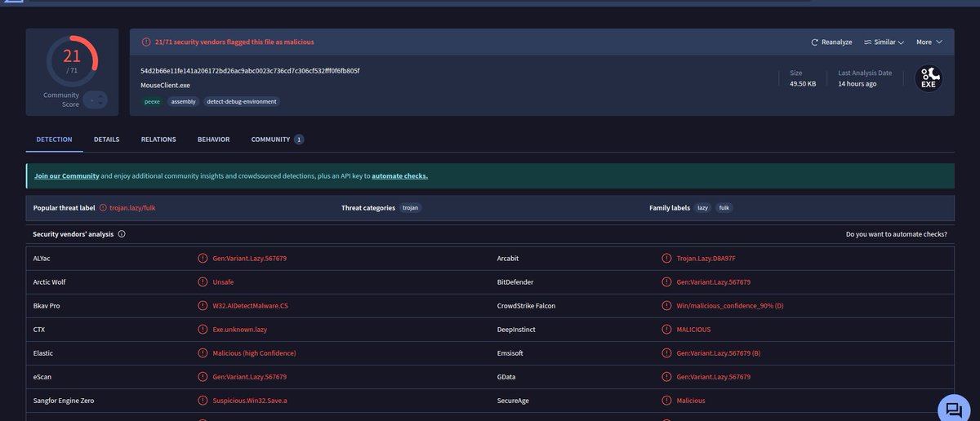Click SecureAge result Malicious
The width and height of the screenshot is (980, 421).
point(691,401)
